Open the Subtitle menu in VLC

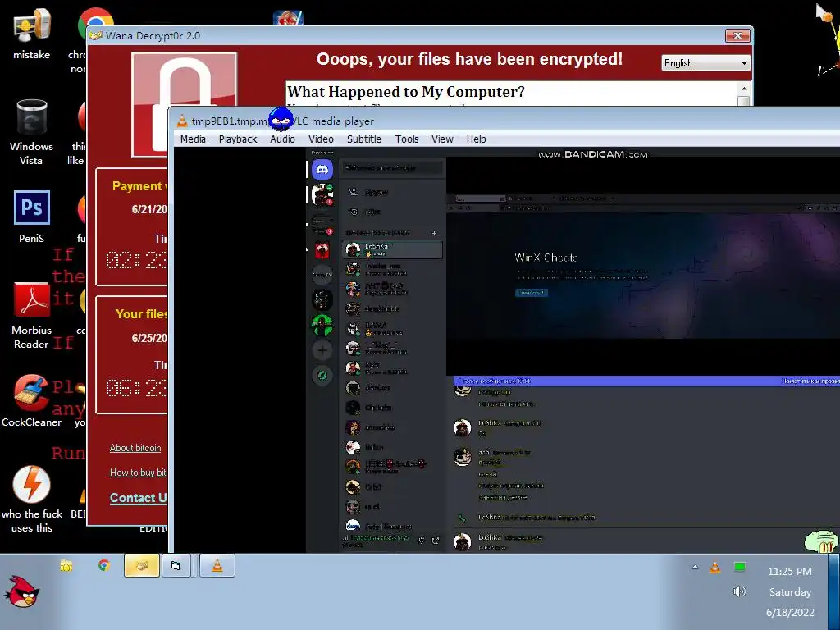click(x=363, y=139)
